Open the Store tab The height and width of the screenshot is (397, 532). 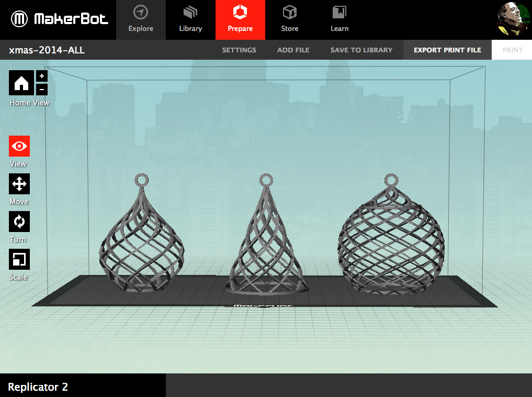(290, 20)
